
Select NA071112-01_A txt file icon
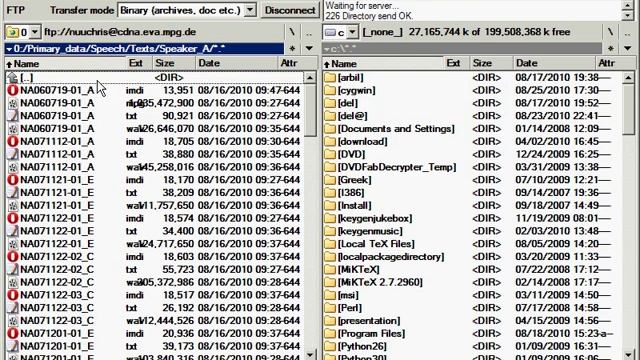click(x=13, y=154)
